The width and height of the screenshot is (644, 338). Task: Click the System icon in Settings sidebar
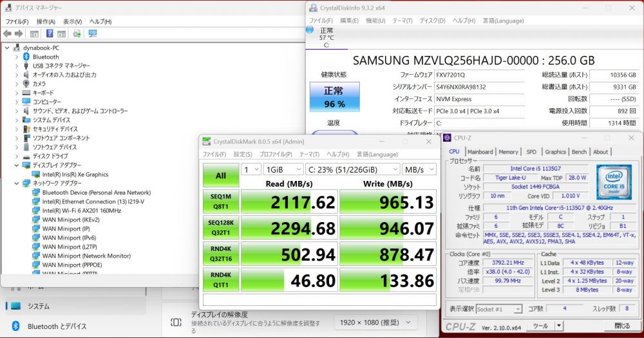point(16,306)
